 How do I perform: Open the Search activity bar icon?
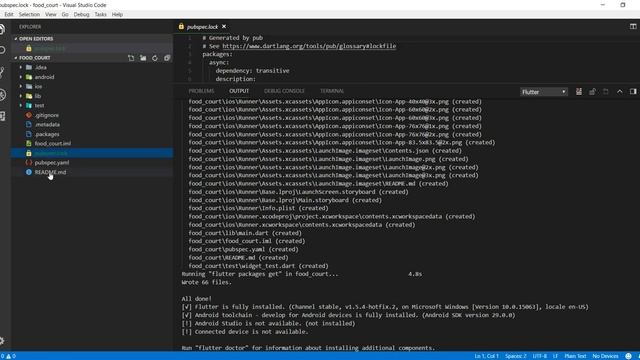pyautogui.click(x=2, y=50)
